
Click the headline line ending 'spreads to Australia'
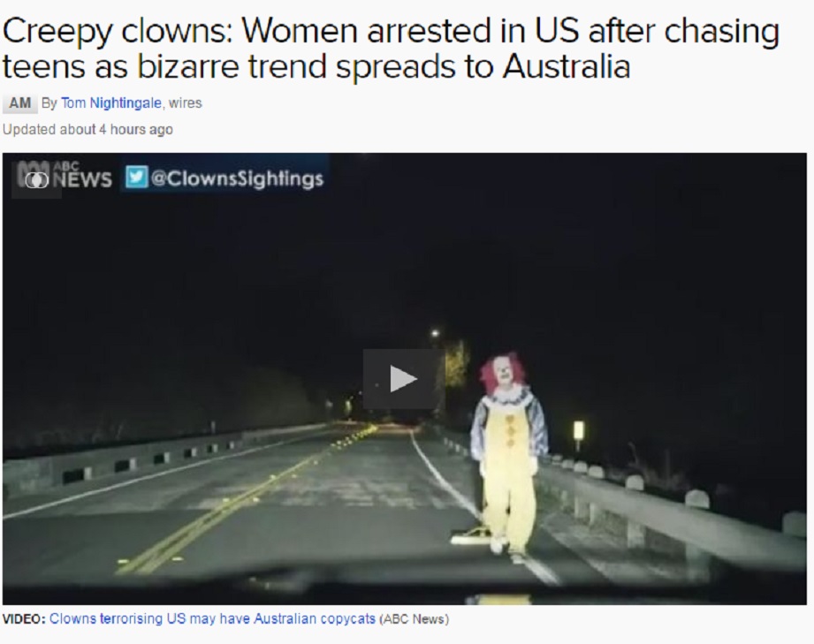pos(316,66)
